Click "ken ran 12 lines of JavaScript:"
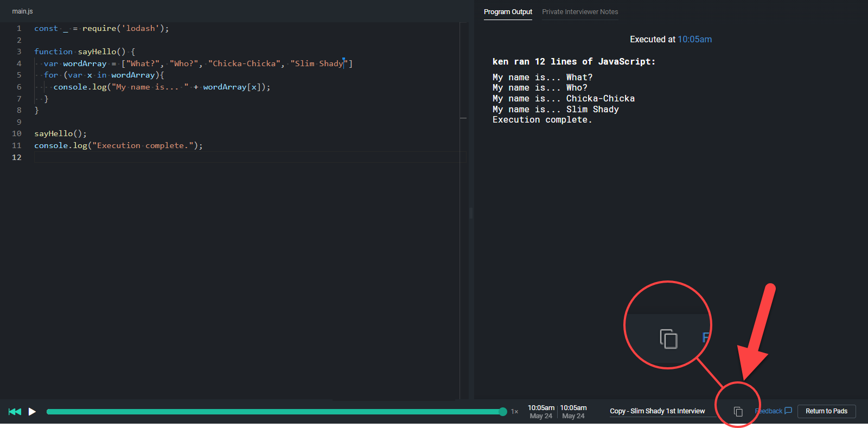868x428 pixels. (x=574, y=62)
